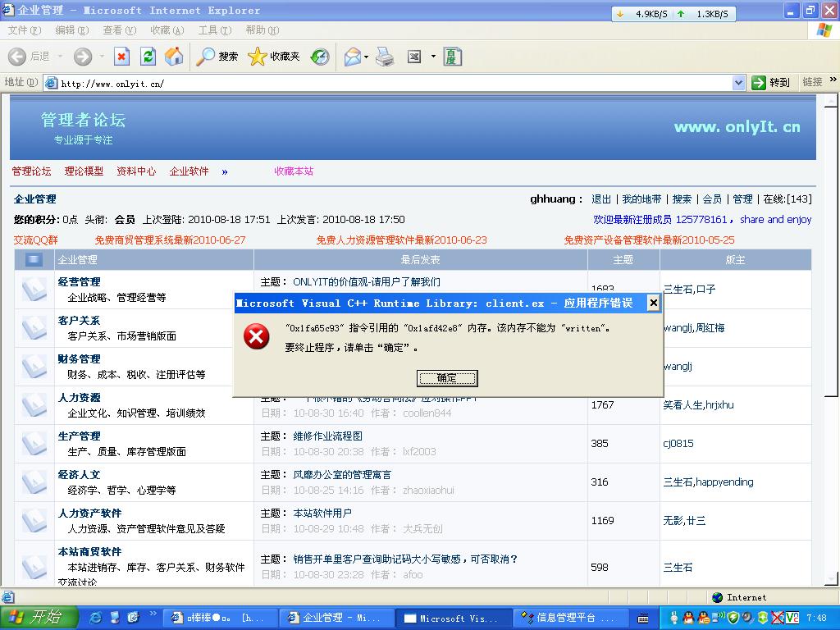Click the Stop loading toolbar icon

(121, 56)
